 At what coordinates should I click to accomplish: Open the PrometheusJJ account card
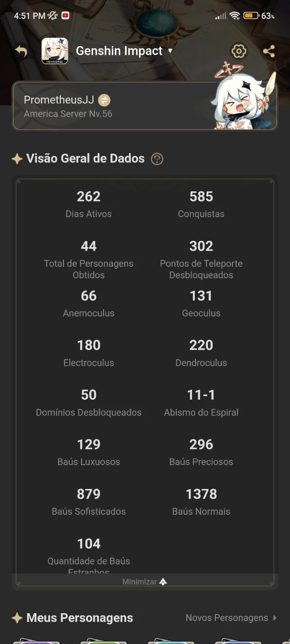[x=145, y=106]
